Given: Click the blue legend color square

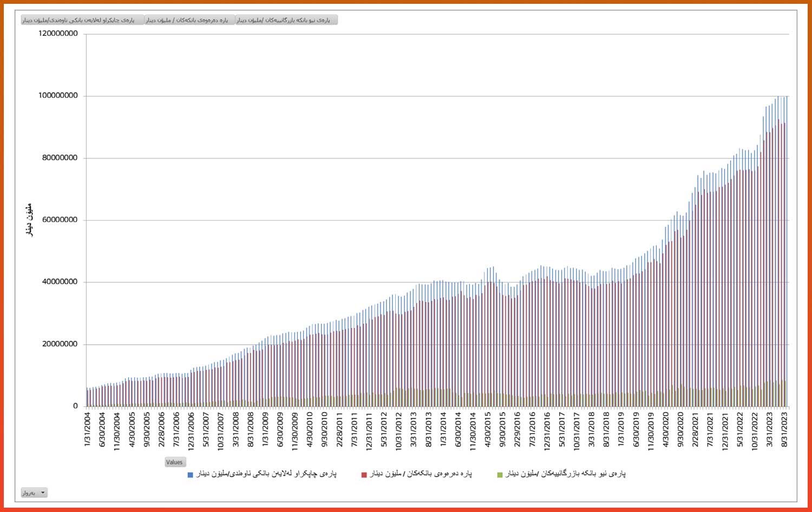Looking at the screenshot, I should (x=190, y=475).
